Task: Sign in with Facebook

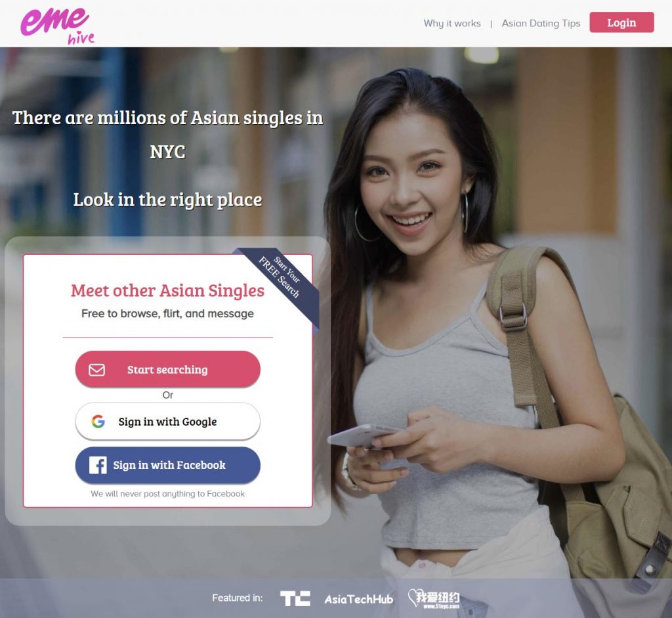Action: point(167,465)
